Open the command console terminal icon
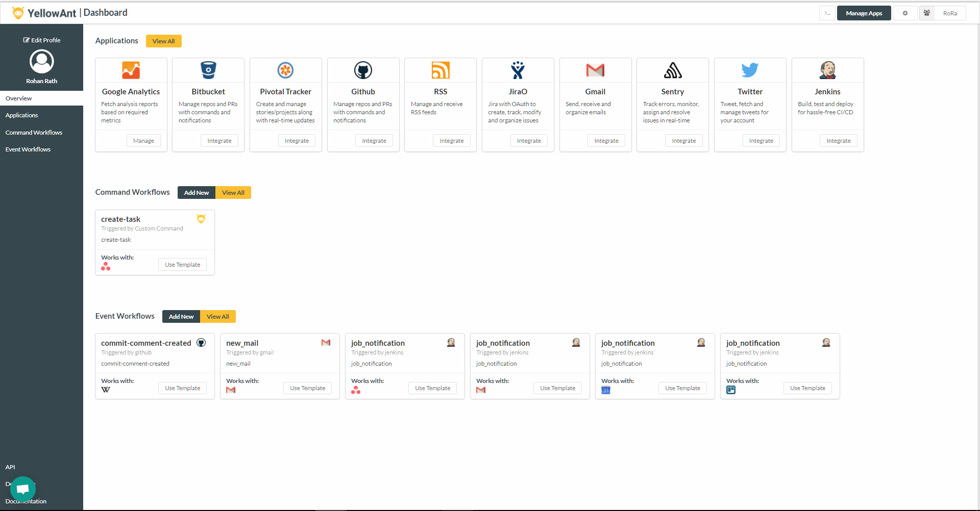 [827, 13]
